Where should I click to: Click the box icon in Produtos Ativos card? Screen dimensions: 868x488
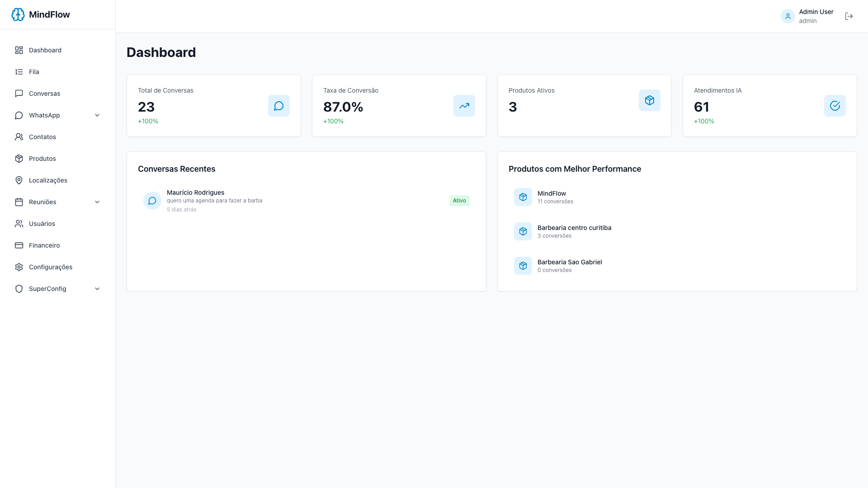pyautogui.click(x=650, y=100)
